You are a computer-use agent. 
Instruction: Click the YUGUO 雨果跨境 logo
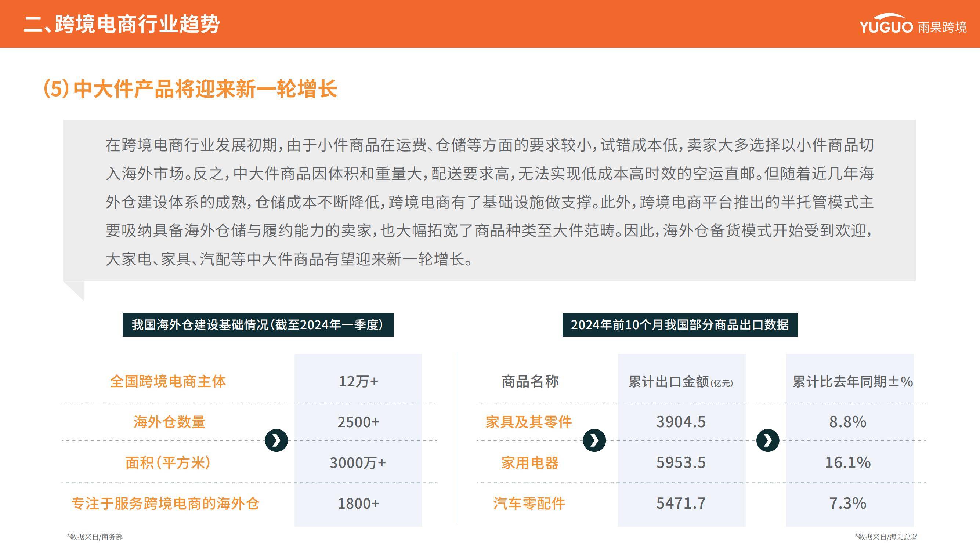coord(913,24)
